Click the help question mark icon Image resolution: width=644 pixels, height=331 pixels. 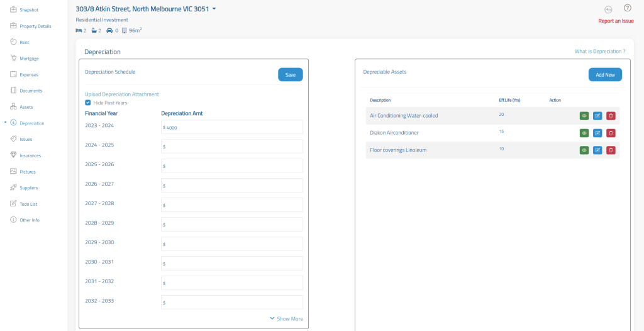tap(627, 8)
